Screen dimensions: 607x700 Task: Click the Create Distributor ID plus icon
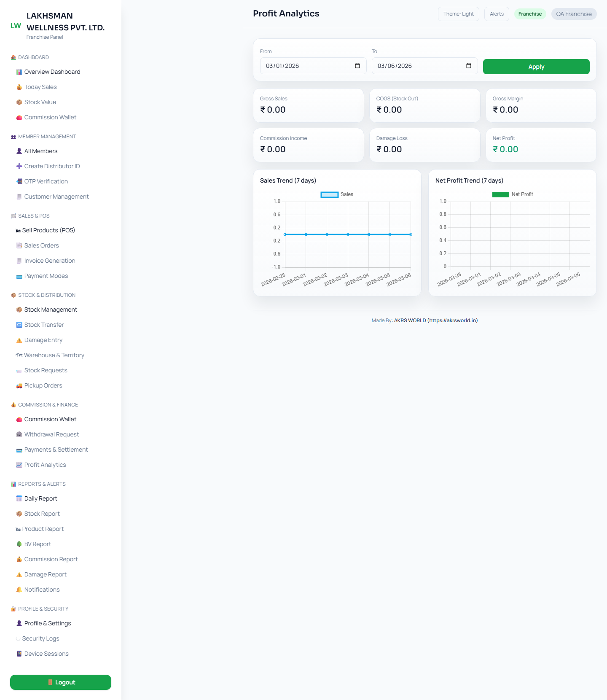pyautogui.click(x=19, y=167)
